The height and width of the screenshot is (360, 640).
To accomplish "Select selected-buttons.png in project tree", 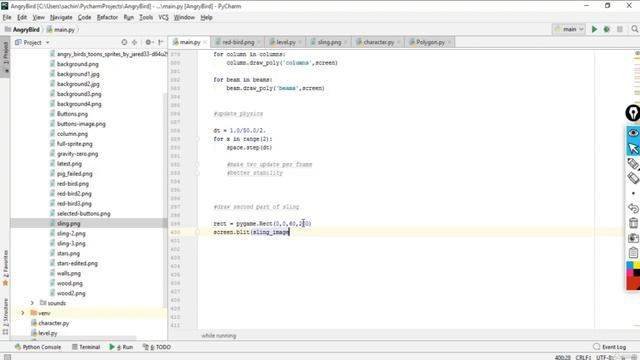I will [84, 213].
